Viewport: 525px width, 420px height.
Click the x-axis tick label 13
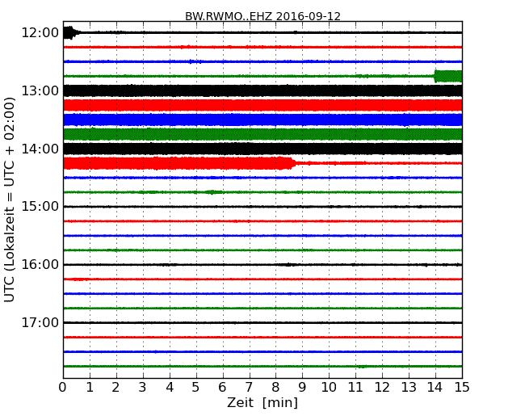tap(409, 387)
